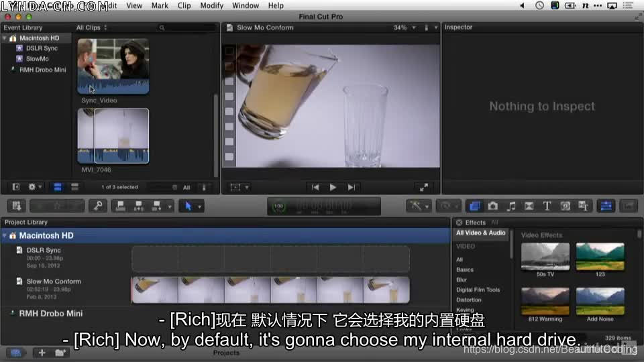Select the blue arrow Select tool

pyautogui.click(x=188, y=206)
